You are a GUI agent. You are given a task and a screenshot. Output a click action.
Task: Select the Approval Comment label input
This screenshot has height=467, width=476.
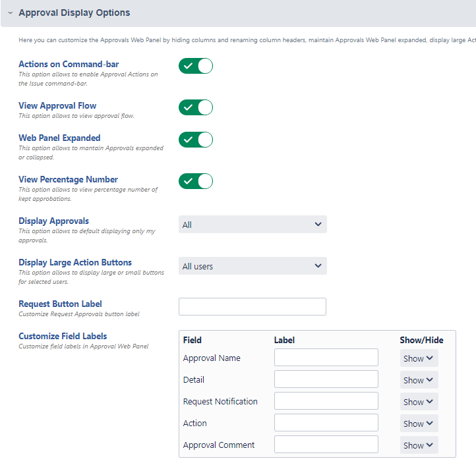[326, 445]
